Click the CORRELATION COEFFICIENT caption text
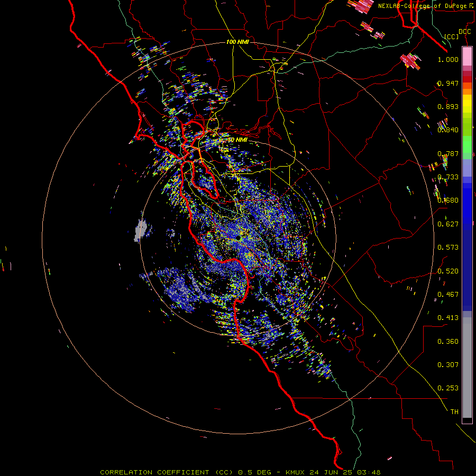The image size is (476, 476). pyautogui.click(x=154, y=472)
